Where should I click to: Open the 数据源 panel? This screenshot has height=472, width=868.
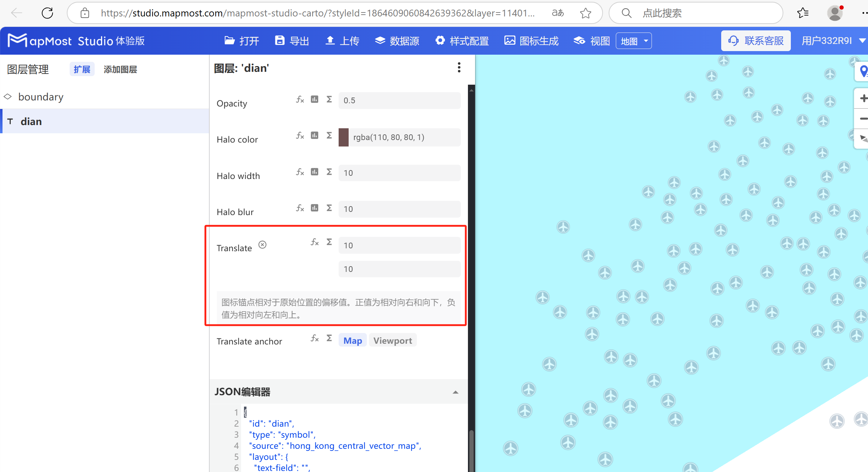(397, 41)
